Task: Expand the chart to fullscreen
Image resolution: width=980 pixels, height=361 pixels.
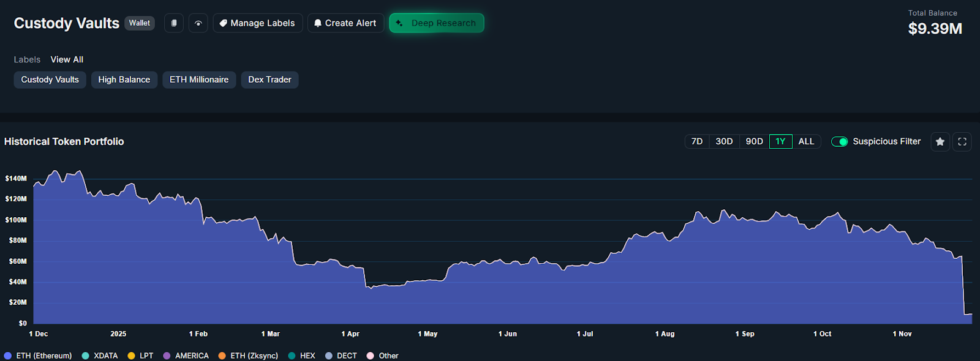Action: (962, 141)
